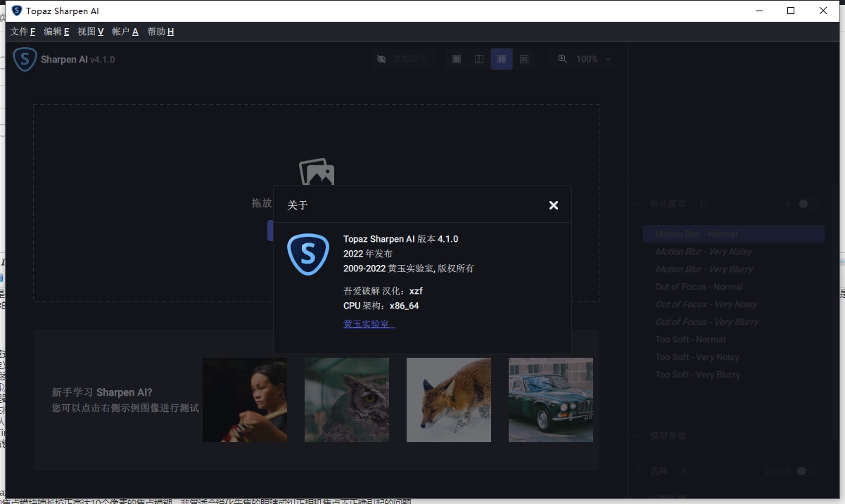Open the 视图 menu
This screenshot has height=504, width=845.
coord(91,32)
